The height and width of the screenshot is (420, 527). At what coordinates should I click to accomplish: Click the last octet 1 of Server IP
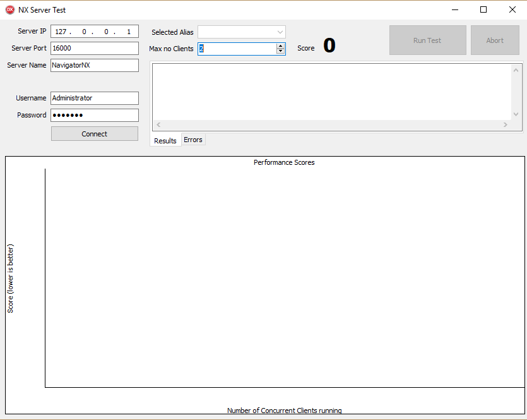coord(129,32)
